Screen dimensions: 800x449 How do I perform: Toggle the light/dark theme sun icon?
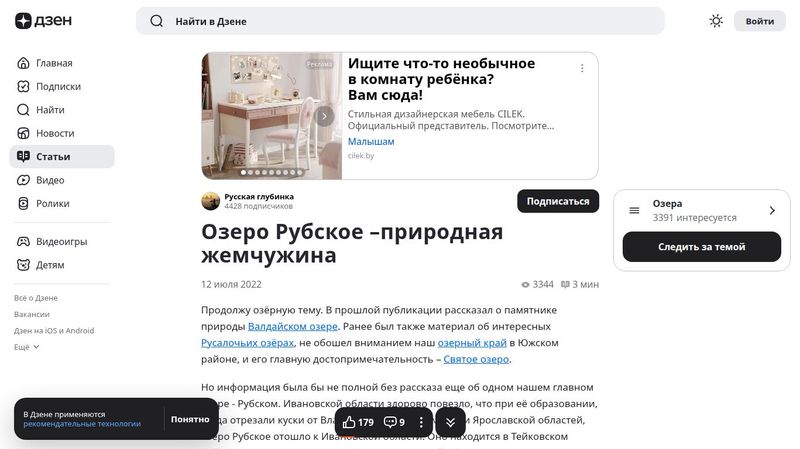click(716, 21)
